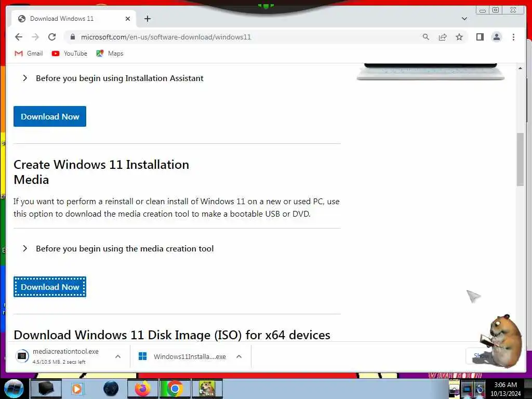Image resolution: width=532 pixels, height=399 pixels.
Task: Open the black box taskbar app
Action: (46, 389)
